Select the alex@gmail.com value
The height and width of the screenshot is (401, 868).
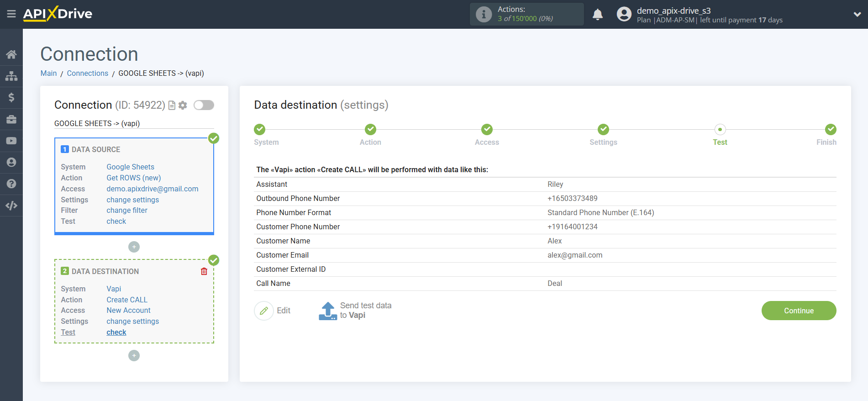575,255
